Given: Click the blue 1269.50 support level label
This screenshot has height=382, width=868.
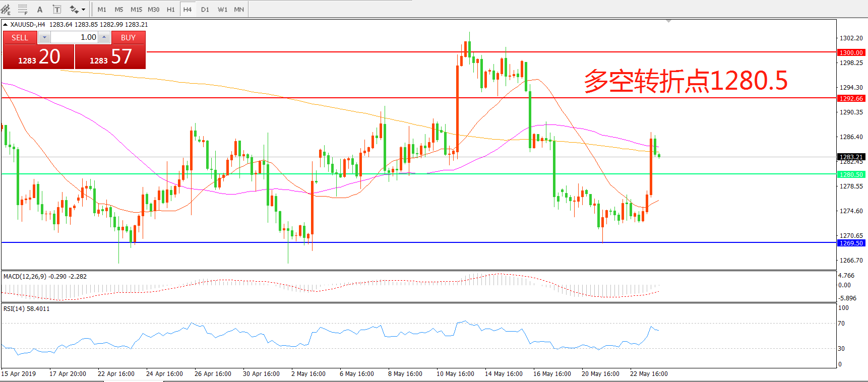Looking at the screenshot, I should [851, 243].
